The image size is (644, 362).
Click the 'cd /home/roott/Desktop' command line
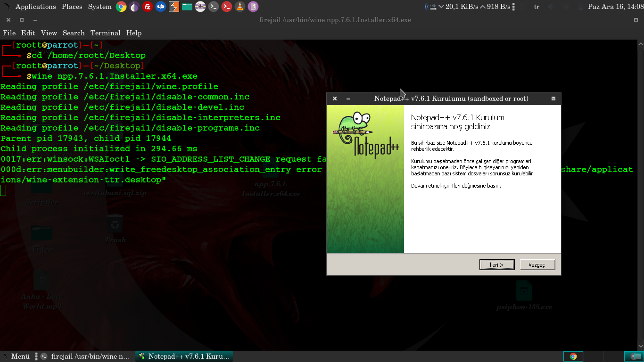(x=89, y=56)
